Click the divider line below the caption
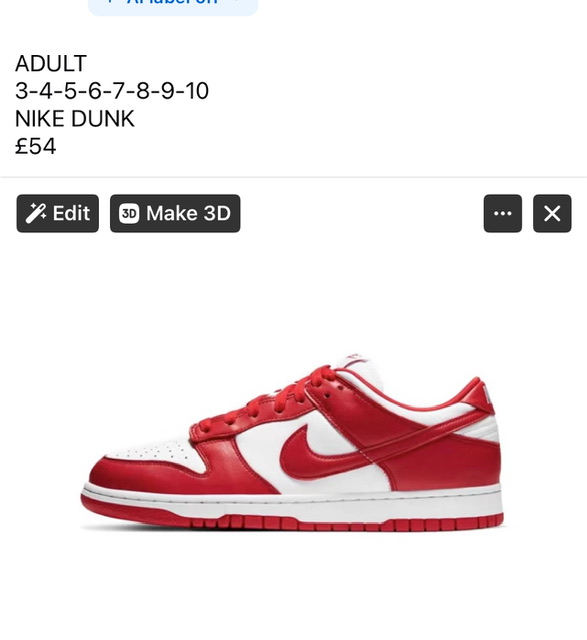587x640 pixels. pyautogui.click(x=294, y=177)
